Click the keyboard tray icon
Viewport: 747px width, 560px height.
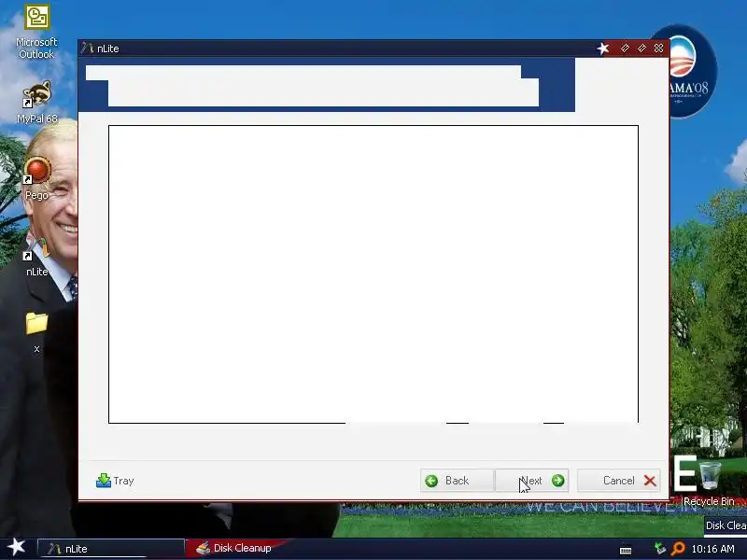(x=626, y=550)
